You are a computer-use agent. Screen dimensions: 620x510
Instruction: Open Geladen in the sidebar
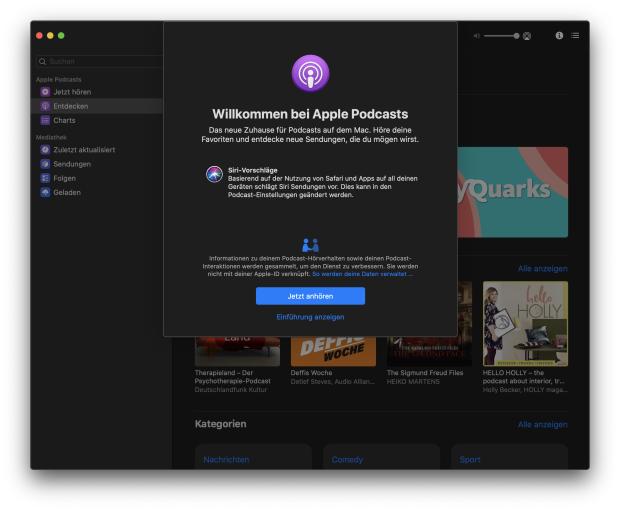pyautogui.click(x=97, y=192)
